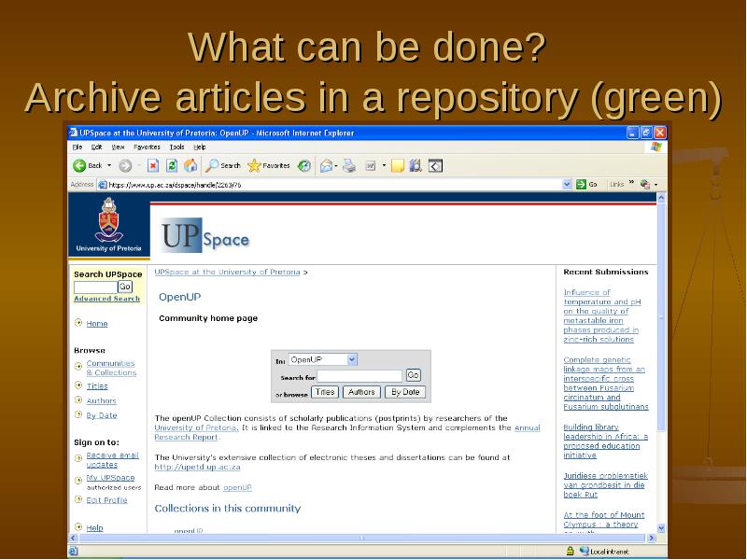Click the 'Search for' input field
The height and width of the screenshot is (560, 747).
coord(359,376)
